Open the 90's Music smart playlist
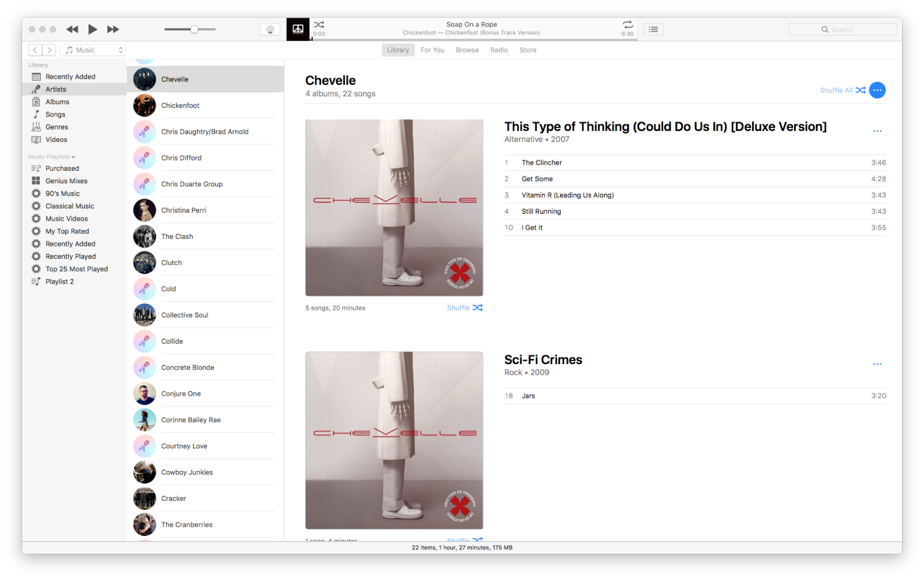This screenshot has width=924, height=580. coord(74,194)
